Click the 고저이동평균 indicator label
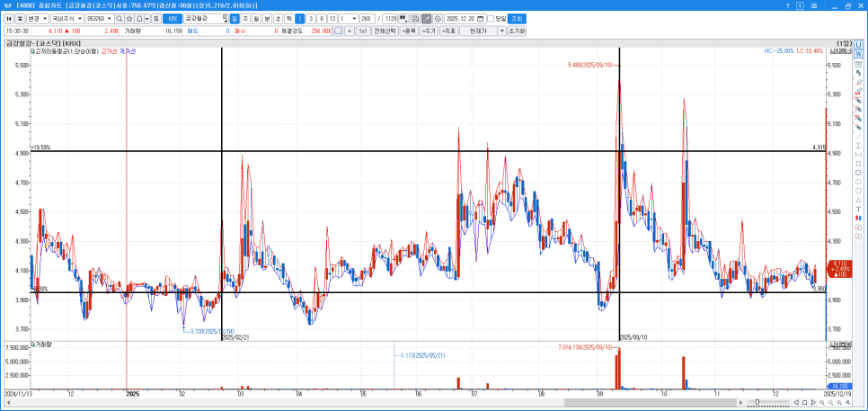 (67, 51)
